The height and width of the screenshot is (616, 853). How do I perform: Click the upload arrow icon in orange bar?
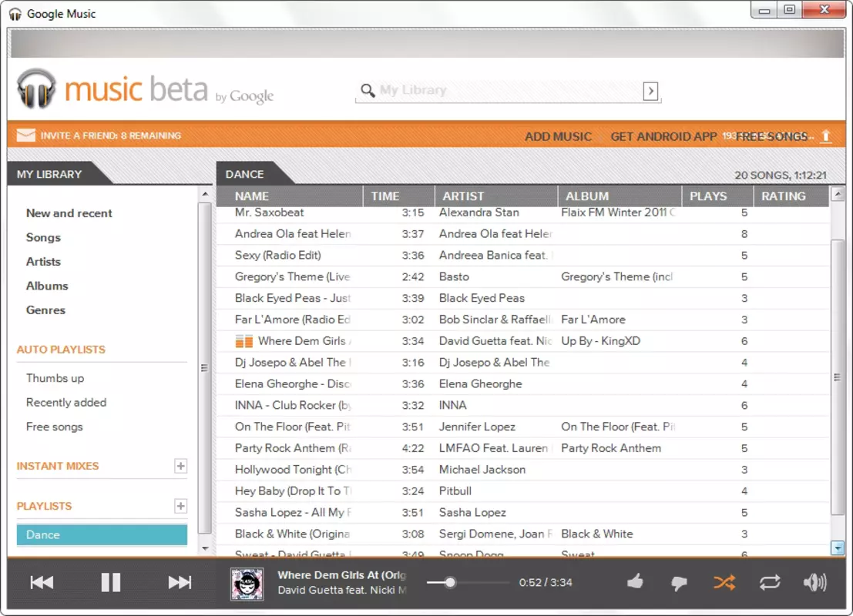826,136
